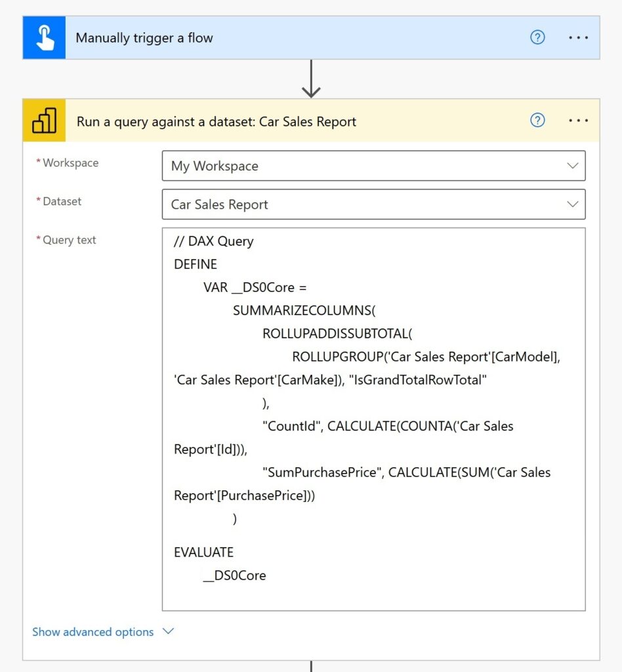Click the DEFINE line in query text
The height and width of the screenshot is (672, 622).
pos(196,264)
